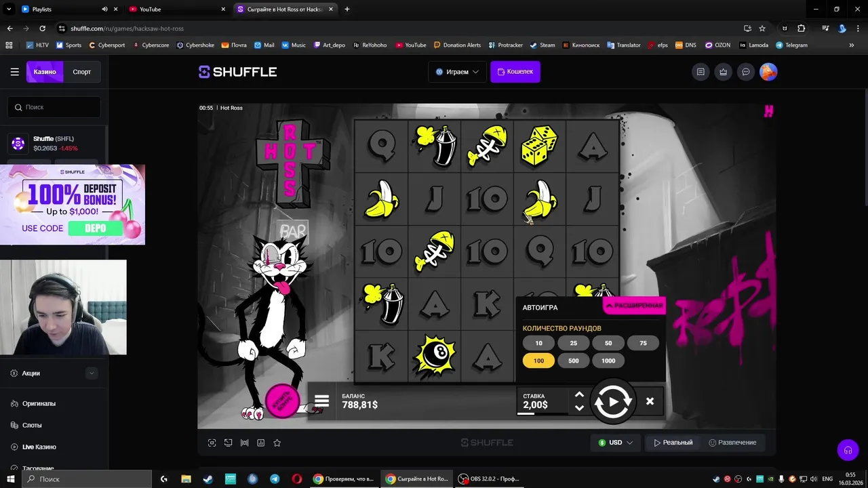The height and width of the screenshot is (488, 868).
Task: Select 75 autoplay rounds
Action: (643, 343)
